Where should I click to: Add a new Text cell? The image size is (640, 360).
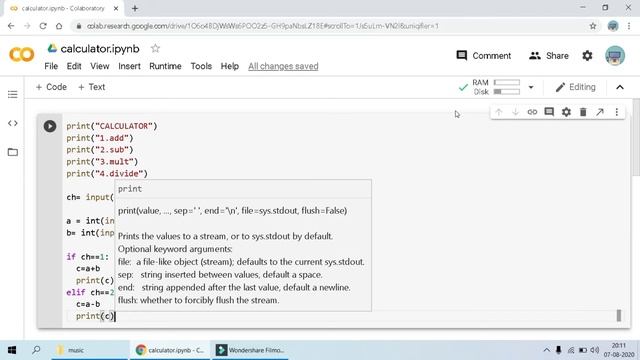point(91,87)
